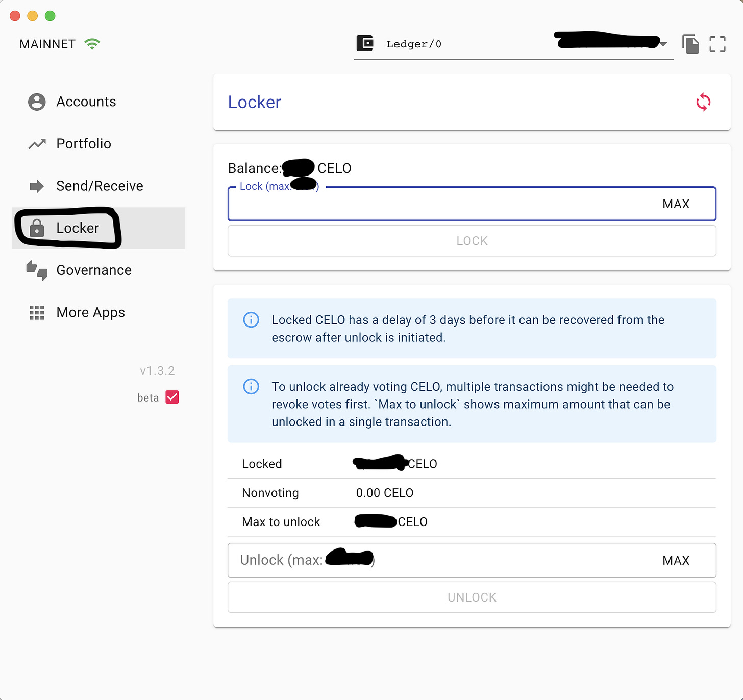Click the More Apps grid icon

tap(37, 313)
